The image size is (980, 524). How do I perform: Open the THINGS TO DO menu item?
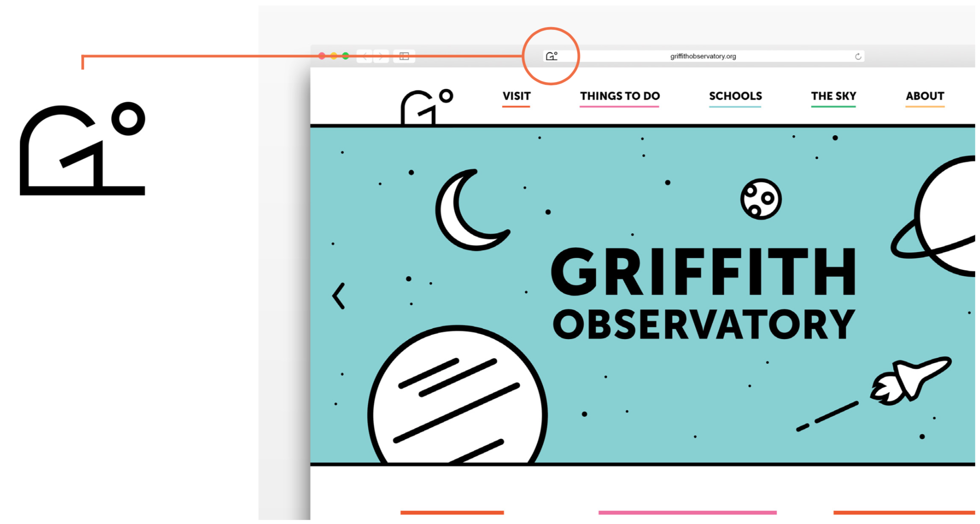coord(620,96)
